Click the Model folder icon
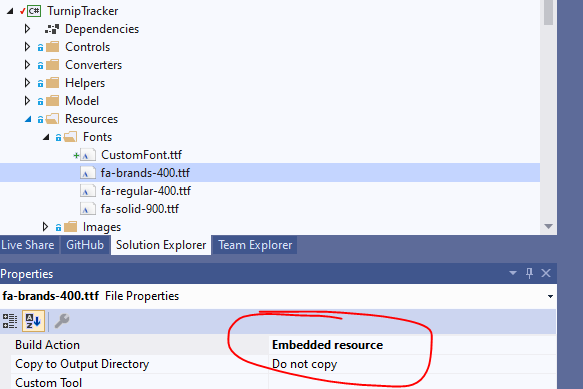The height and width of the screenshot is (389, 583). pos(52,100)
